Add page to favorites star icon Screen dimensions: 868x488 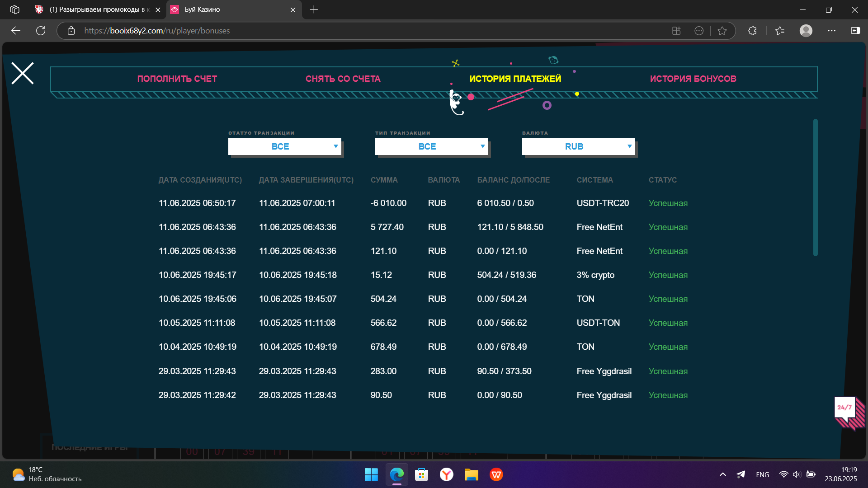[722, 31]
